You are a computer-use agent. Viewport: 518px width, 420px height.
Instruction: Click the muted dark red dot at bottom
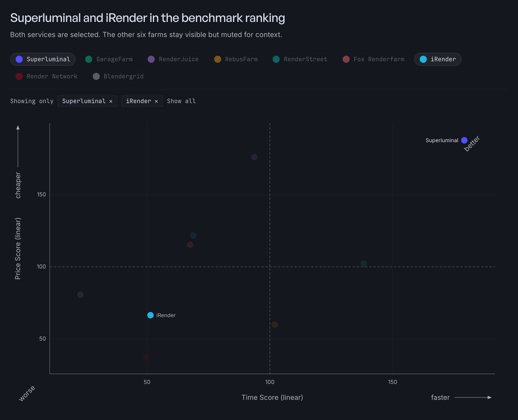click(146, 356)
